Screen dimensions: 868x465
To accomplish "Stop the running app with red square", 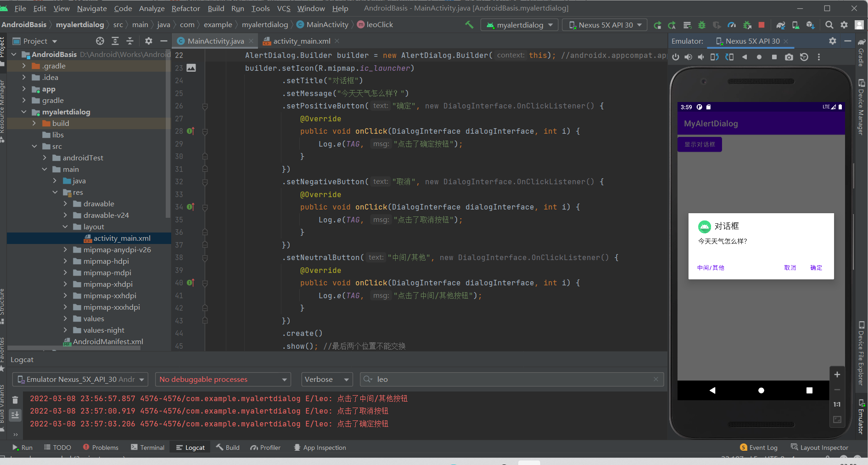I will [762, 25].
